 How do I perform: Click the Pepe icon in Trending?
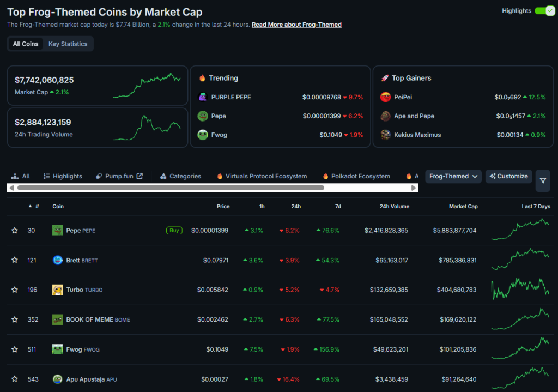click(203, 116)
